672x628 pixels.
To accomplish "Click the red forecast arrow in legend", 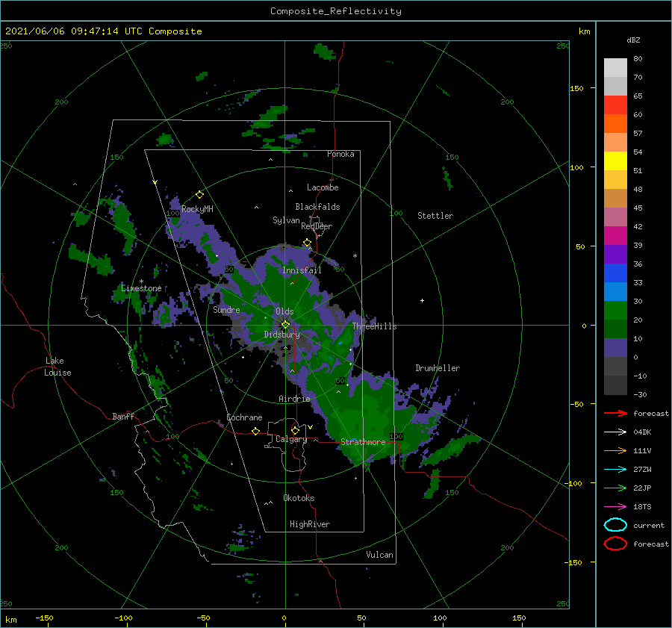I will [615, 413].
